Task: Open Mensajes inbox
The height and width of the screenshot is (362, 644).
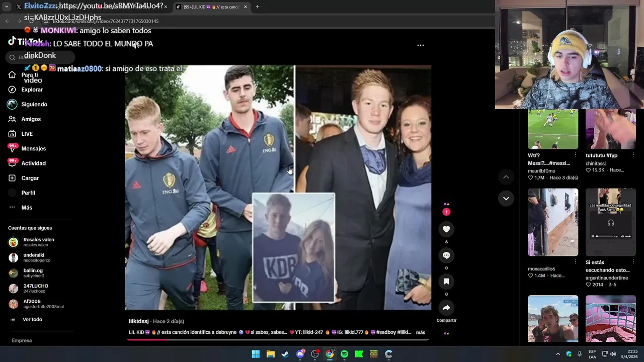Action: point(27,148)
